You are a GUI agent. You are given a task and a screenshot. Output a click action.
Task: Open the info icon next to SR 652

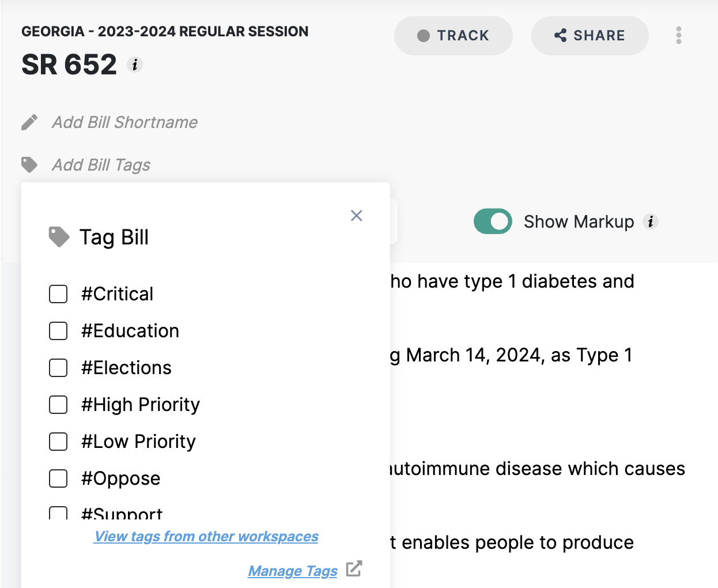tap(135, 65)
